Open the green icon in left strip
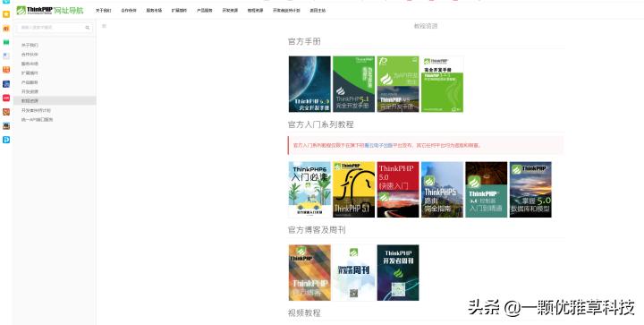 click(x=6, y=42)
